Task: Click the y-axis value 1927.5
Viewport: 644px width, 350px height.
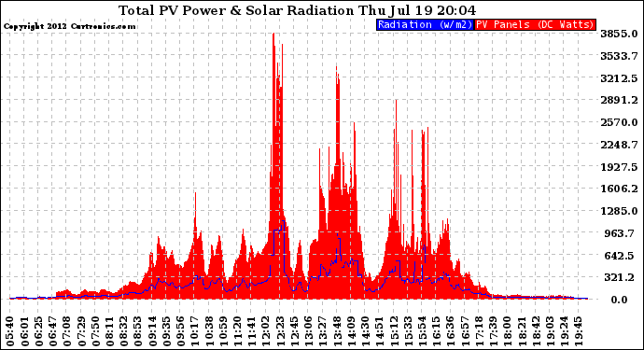Action: (619, 167)
